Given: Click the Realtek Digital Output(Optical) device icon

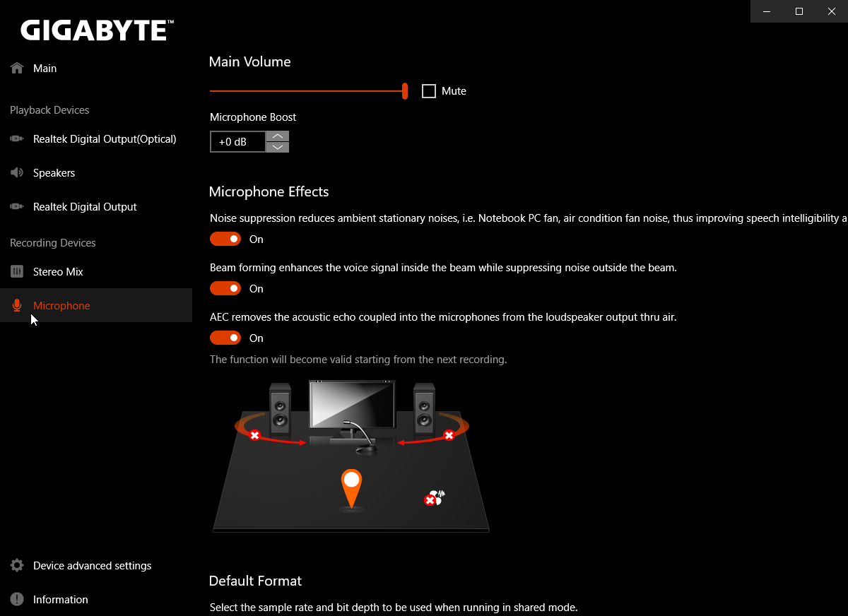Looking at the screenshot, I should 17,139.
